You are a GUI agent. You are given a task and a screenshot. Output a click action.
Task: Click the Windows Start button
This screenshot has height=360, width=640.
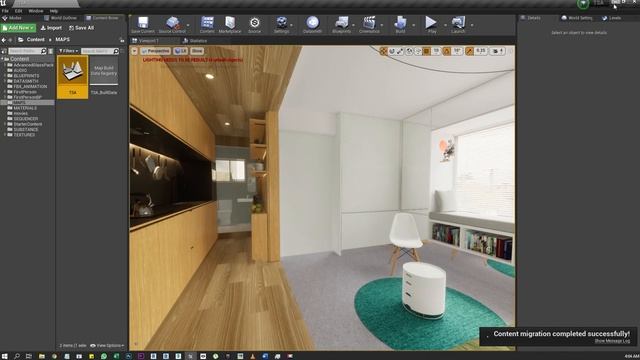pos(4,356)
